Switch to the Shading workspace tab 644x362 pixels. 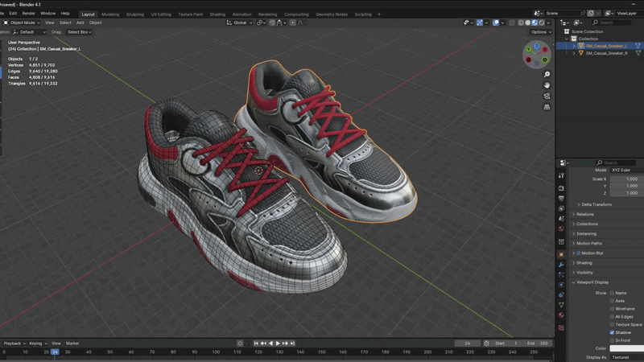217,14
